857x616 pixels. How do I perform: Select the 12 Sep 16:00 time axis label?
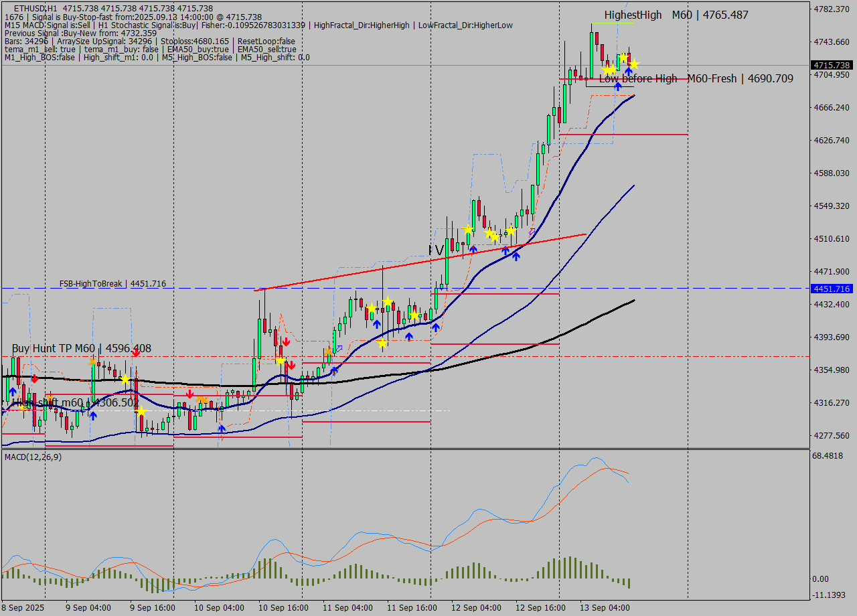(541, 608)
